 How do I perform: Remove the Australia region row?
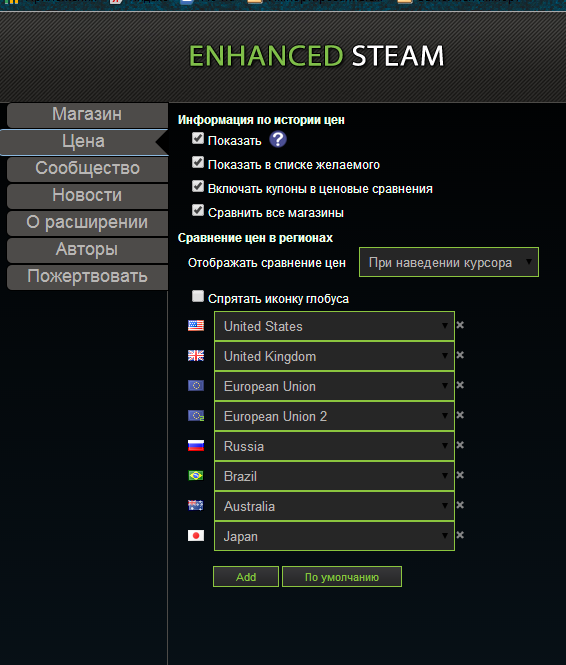pyautogui.click(x=460, y=506)
